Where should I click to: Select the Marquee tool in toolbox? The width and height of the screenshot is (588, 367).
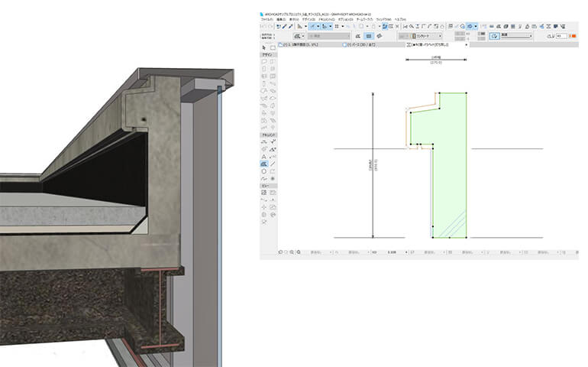click(x=273, y=47)
